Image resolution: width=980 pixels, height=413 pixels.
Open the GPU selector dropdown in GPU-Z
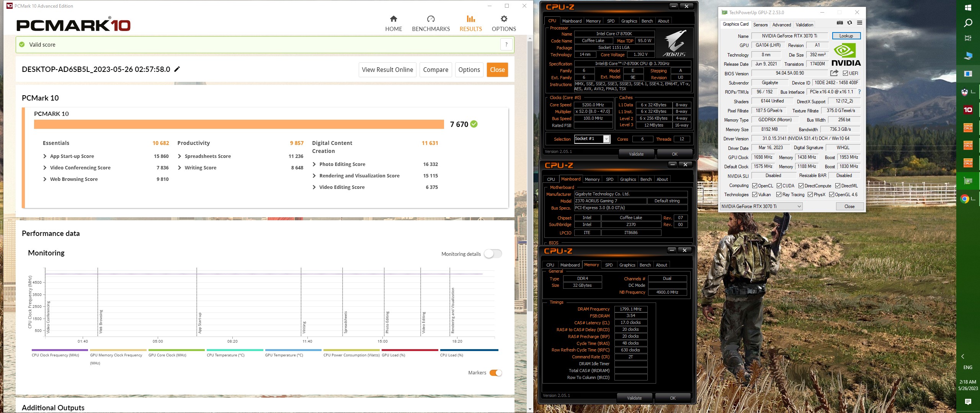click(761, 206)
